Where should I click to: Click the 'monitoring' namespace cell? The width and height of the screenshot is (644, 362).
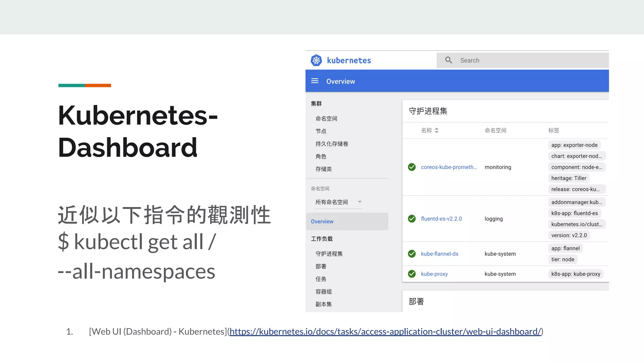498,167
